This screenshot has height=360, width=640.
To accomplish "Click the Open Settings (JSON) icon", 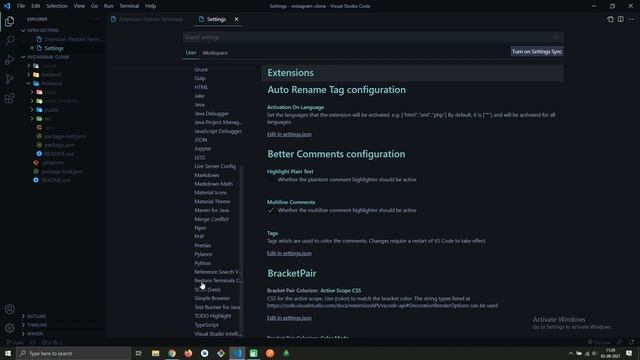I will coord(610,19).
